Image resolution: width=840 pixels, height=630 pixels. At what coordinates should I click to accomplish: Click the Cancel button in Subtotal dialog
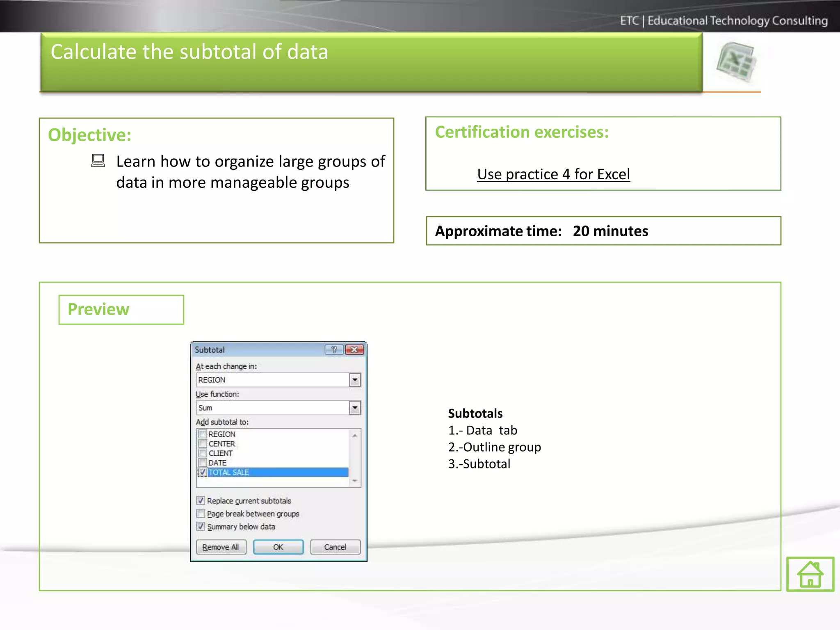click(x=335, y=547)
